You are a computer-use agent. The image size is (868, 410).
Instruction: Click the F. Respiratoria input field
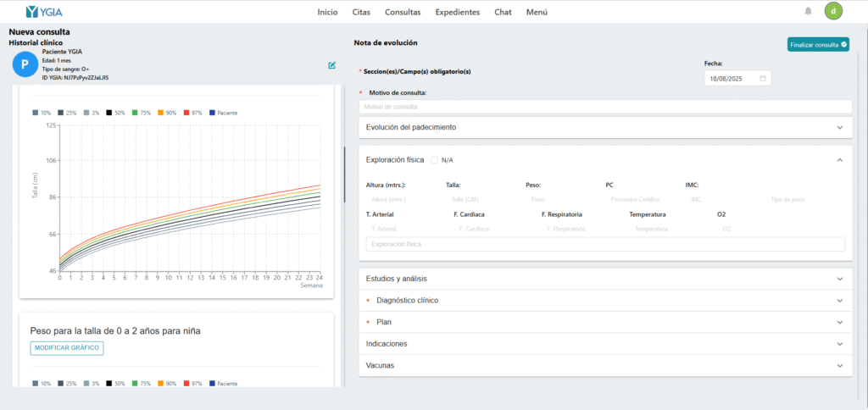tap(583, 229)
